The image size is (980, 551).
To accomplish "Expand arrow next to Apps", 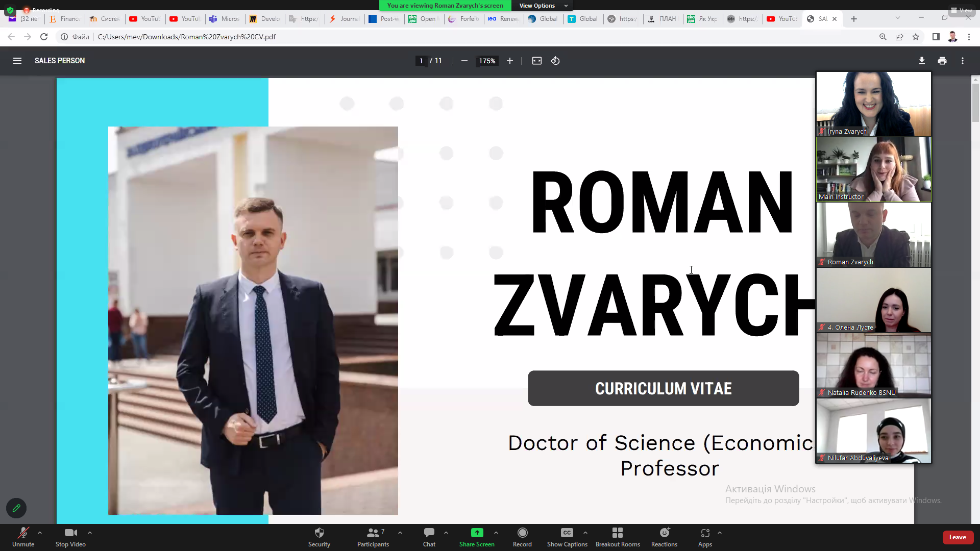I will pyautogui.click(x=720, y=533).
